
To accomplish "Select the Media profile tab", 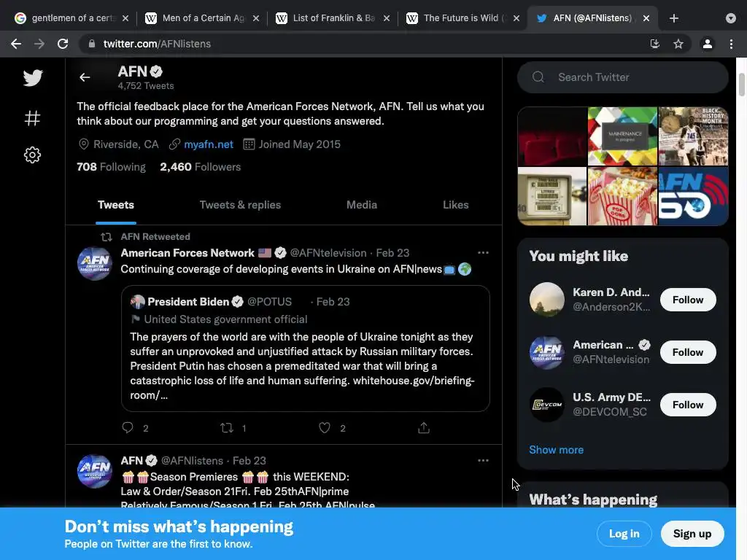I will pos(362,205).
